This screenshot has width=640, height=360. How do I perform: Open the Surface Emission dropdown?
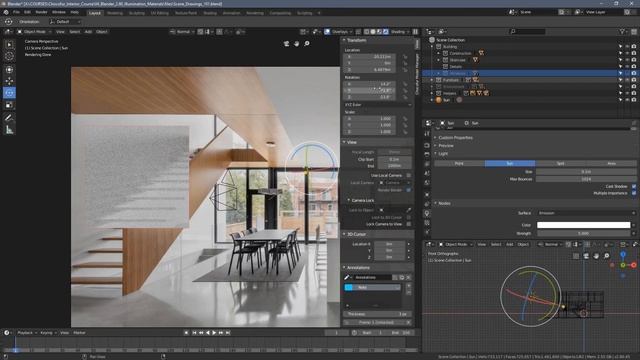pos(587,213)
